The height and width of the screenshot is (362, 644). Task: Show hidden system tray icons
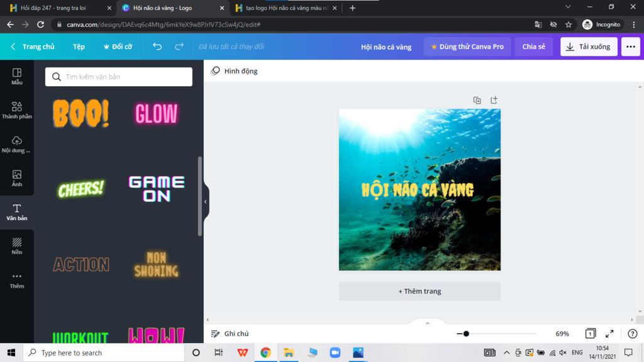click(506, 353)
